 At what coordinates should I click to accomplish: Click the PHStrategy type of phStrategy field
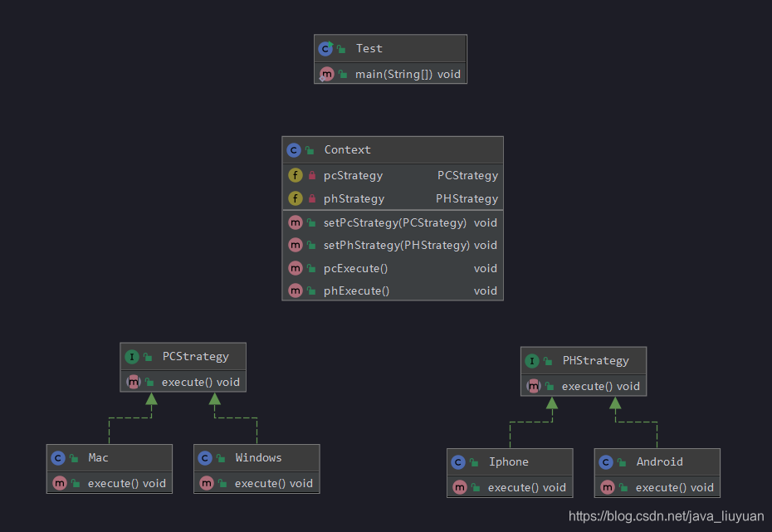[467, 199]
